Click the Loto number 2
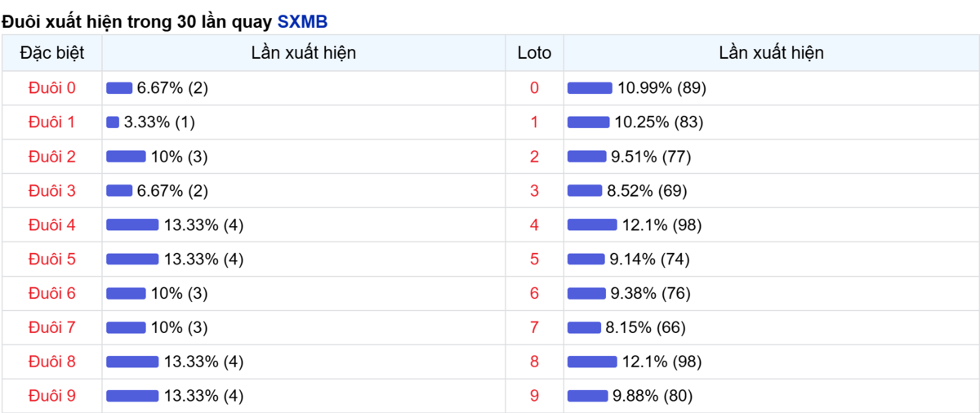Image resolution: width=980 pixels, height=413 pixels. click(x=534, y=157)
